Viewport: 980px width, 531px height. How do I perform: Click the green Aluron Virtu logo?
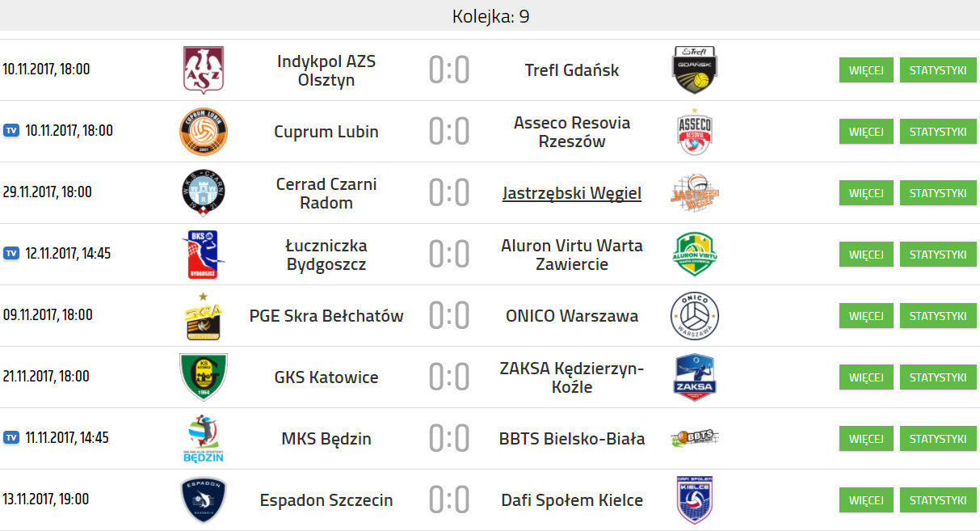tap(695, 254)
